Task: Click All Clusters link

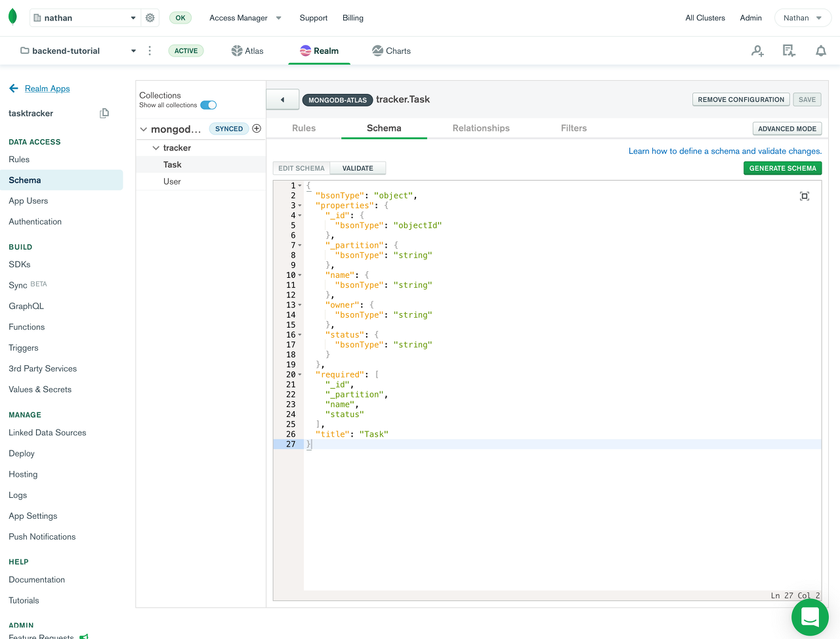Action: tap(705, 18)
